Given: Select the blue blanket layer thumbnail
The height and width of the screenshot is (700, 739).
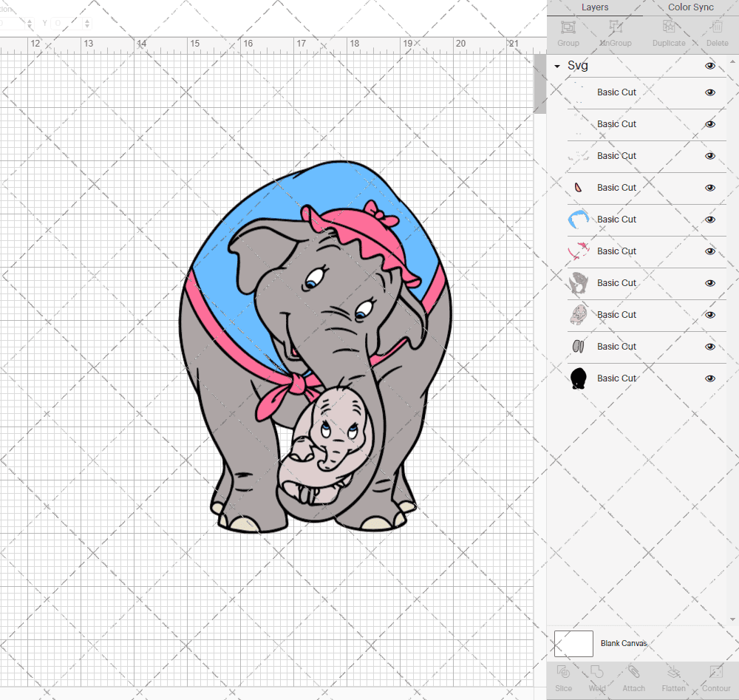Looking at the screenshot, I should coord(579,220).
